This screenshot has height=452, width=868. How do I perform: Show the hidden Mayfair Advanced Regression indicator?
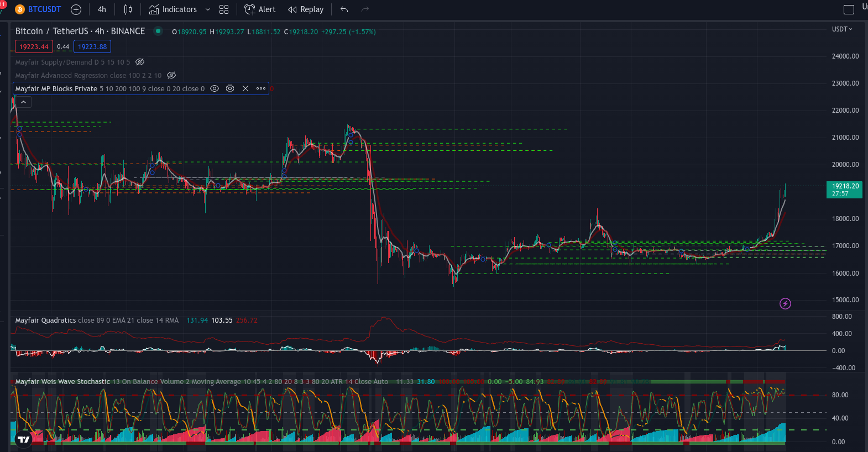pos(171,75)
